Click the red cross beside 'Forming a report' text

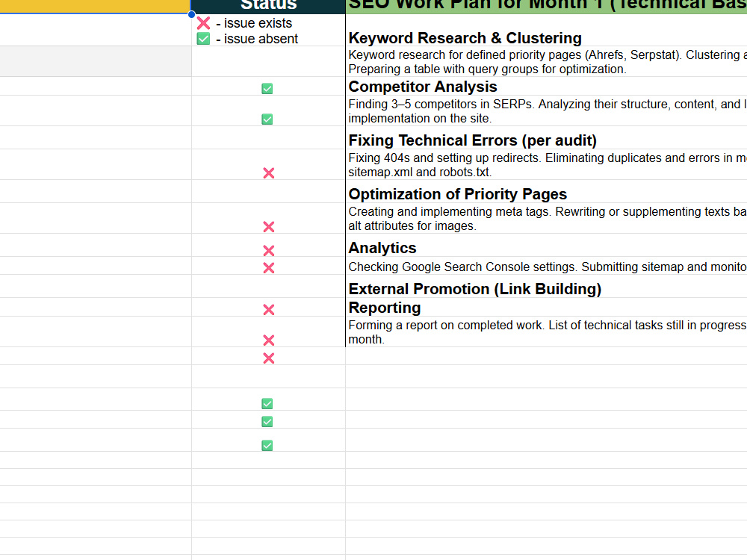pos(269,340)
